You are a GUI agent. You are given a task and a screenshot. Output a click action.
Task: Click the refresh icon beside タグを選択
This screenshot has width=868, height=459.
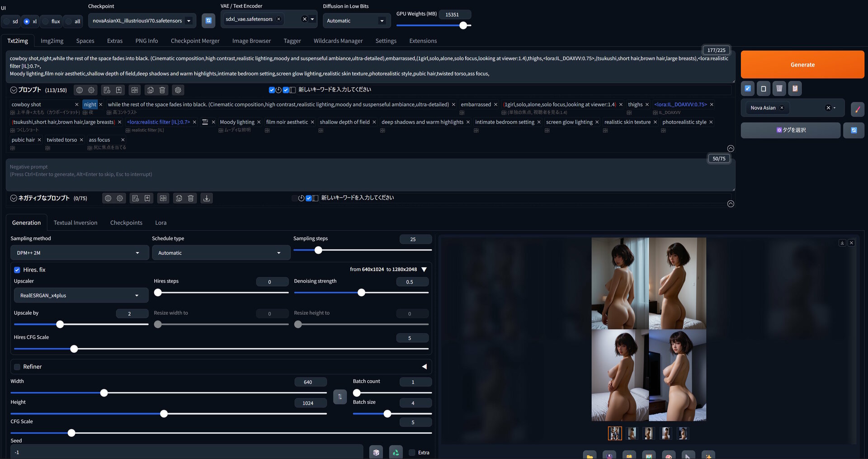point(854,130)
